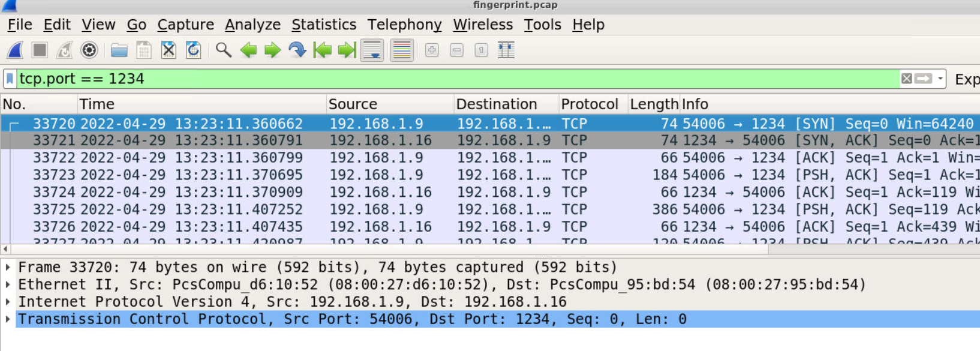Sort by the Length column header
Image resolution: width=980 pixels, height=351 pixels.
pos(654,104)
